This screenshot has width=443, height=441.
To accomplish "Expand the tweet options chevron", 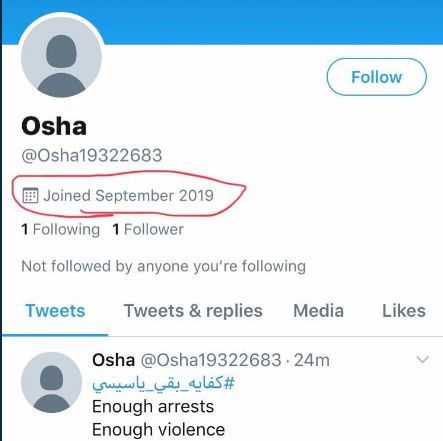I will (423, 359).
